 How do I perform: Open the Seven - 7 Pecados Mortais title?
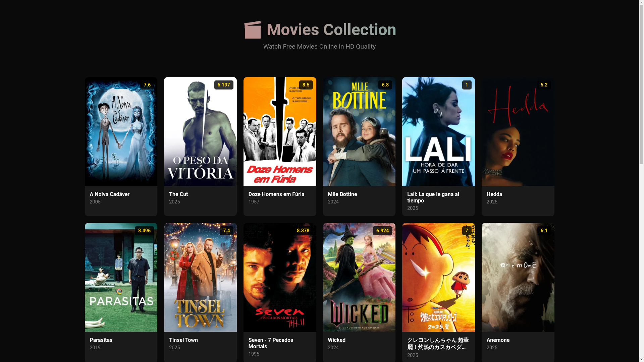[271, 343]
